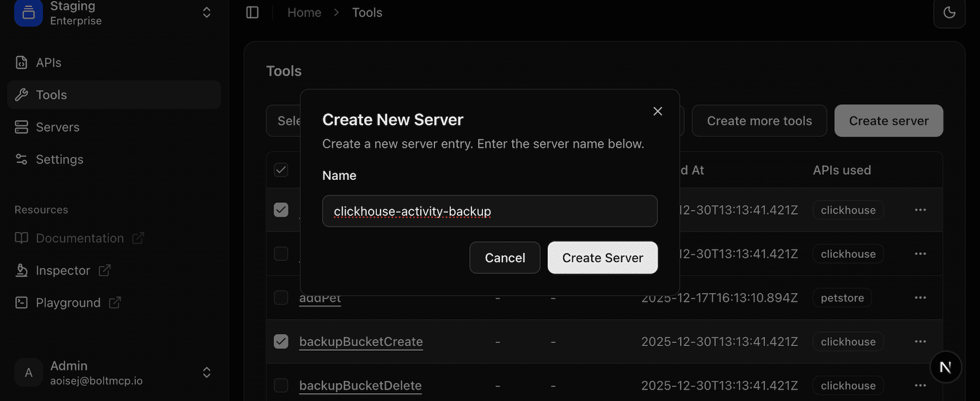This screenshot has height=401, width=980.
Task: Close the Create New Server dialog
Action: [658, 111]
